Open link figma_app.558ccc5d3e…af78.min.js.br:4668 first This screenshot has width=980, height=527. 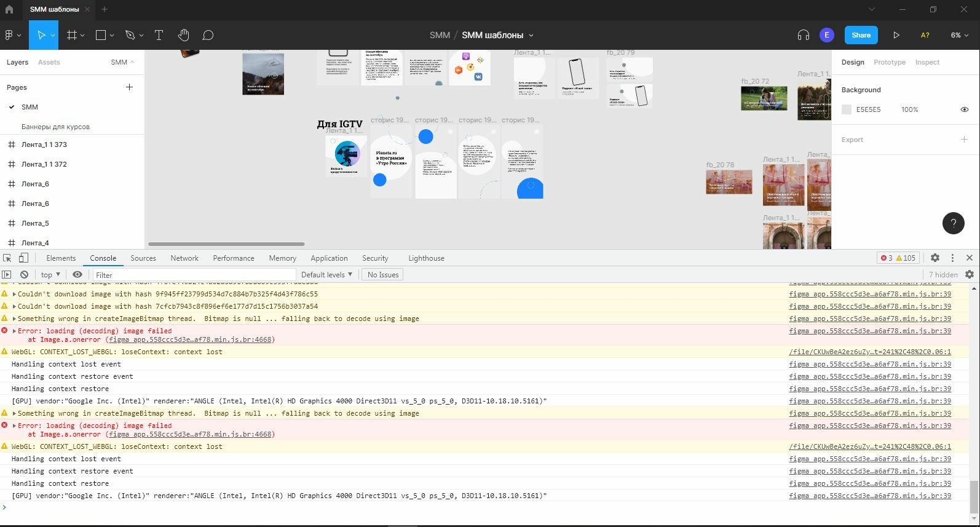(x=190, y=339)
